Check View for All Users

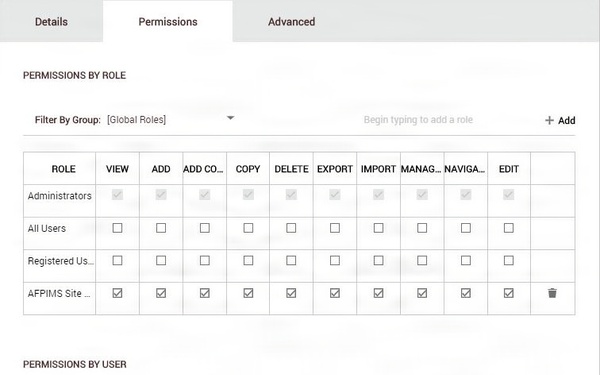coord(117,228)
